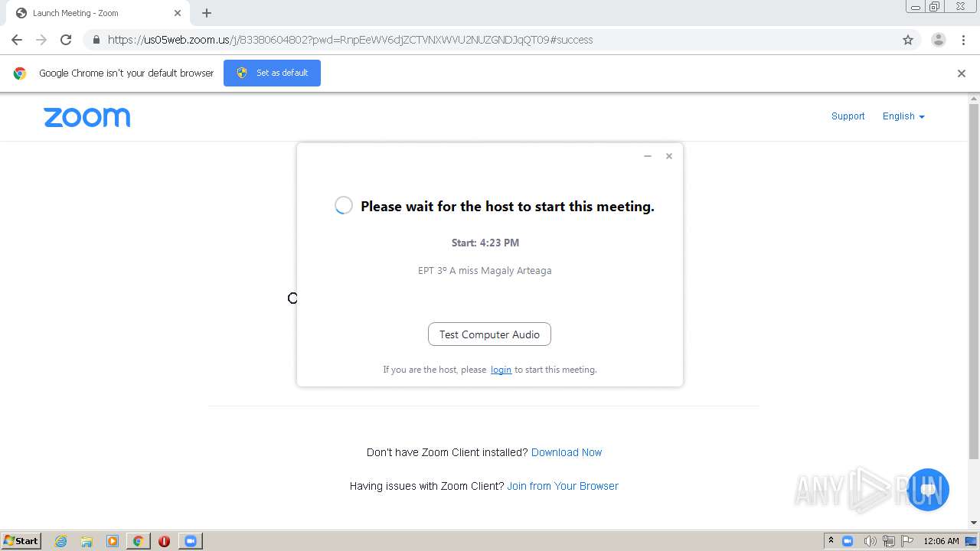
Task: Click the address bar URL
Action: coord(350,40)
